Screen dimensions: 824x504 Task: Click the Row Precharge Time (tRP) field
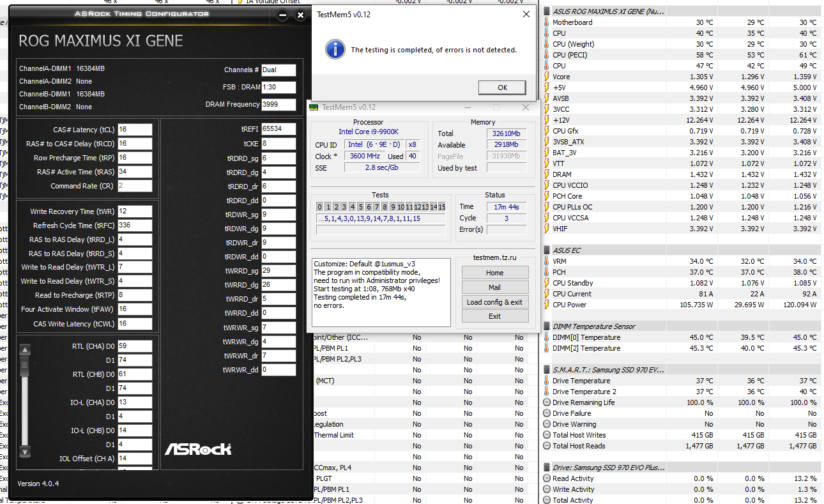point(135,158)
